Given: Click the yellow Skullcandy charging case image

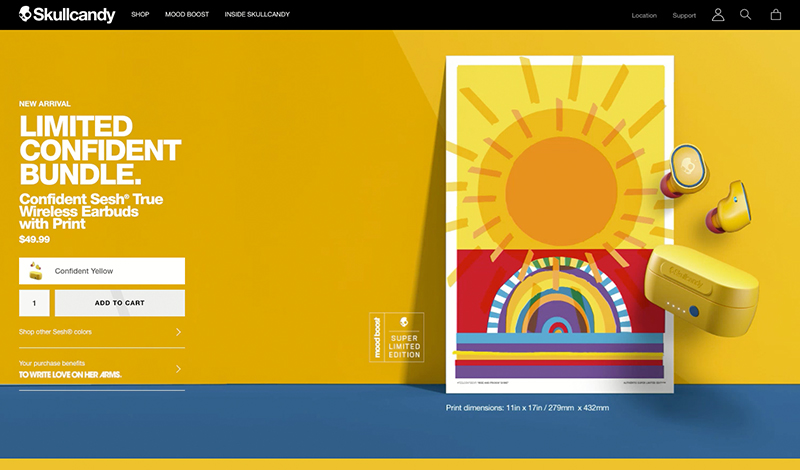Looking at the screenshot, I should pos(701,291).
